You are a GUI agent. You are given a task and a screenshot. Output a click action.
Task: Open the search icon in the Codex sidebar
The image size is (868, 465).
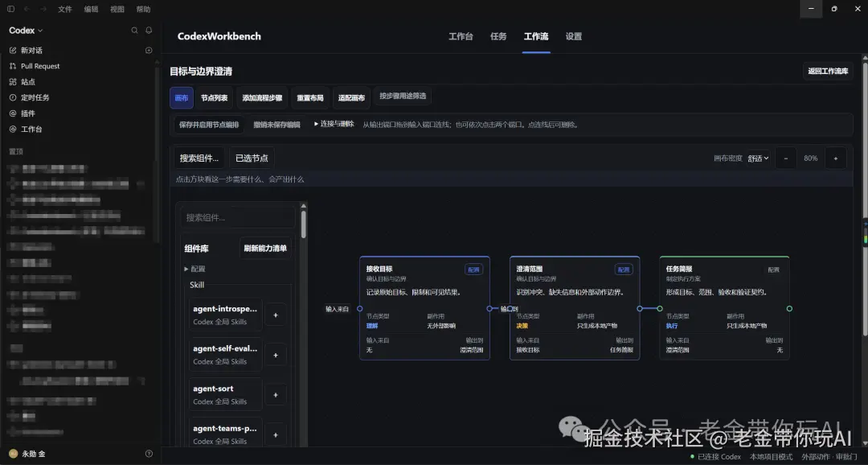click(x=134, y=31)
